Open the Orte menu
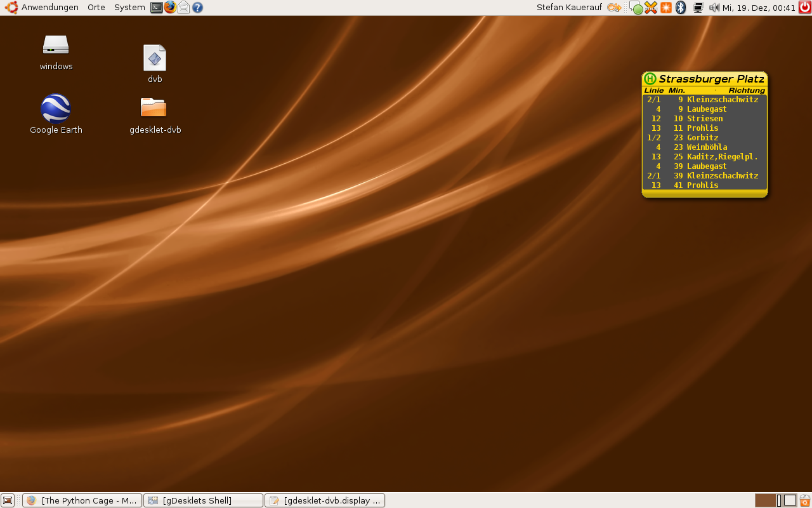Screen dimensions: 812x508 (96, 8)
